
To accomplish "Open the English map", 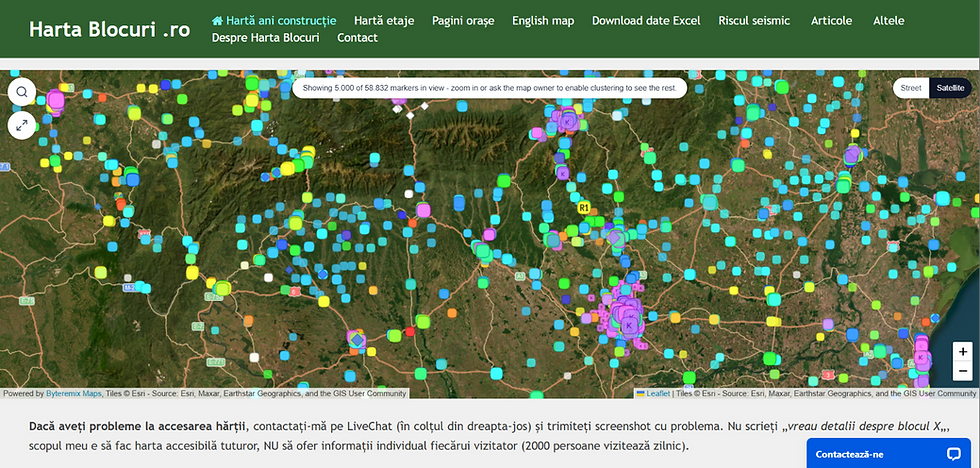I will pyautogui.click(x=543, y=21).
